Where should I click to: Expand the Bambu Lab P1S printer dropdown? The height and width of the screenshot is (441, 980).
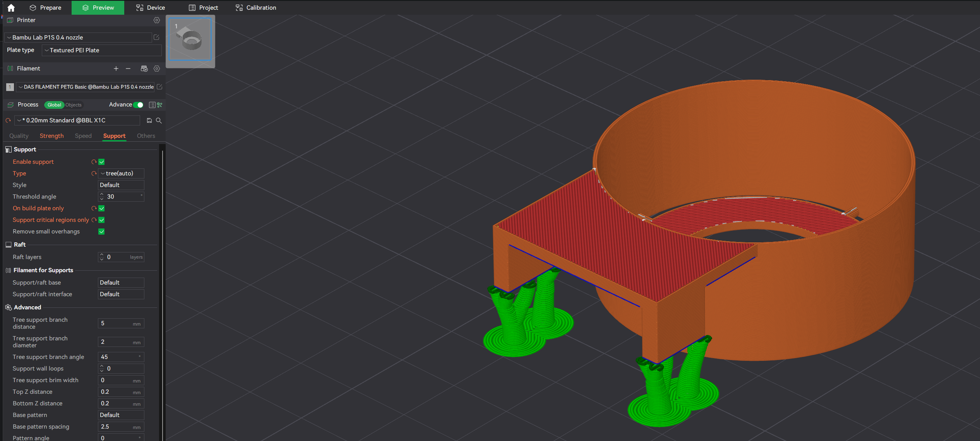point(77,38)
